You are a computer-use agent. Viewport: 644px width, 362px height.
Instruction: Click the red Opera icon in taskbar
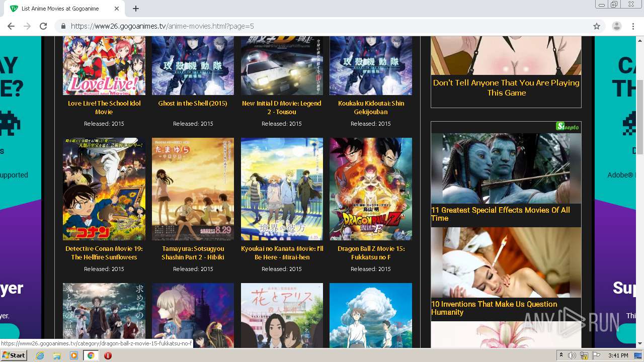(x=108, y=355)
